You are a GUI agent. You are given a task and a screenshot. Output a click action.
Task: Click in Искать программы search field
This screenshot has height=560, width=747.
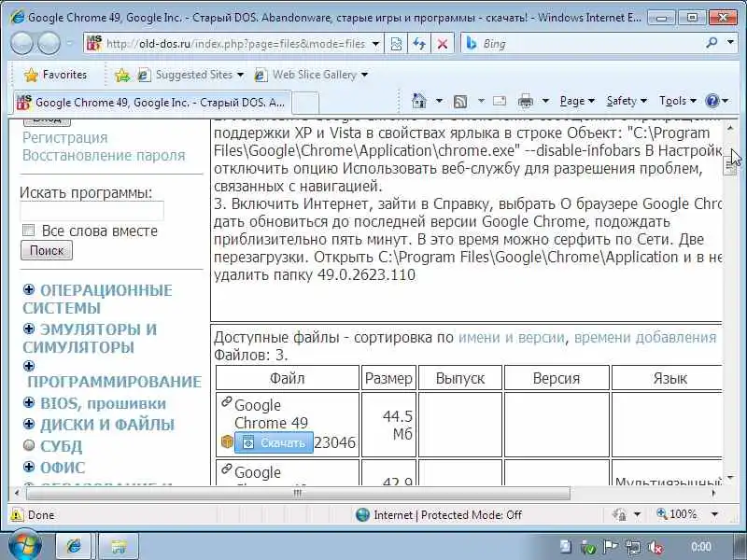click(x=92, y=211)
